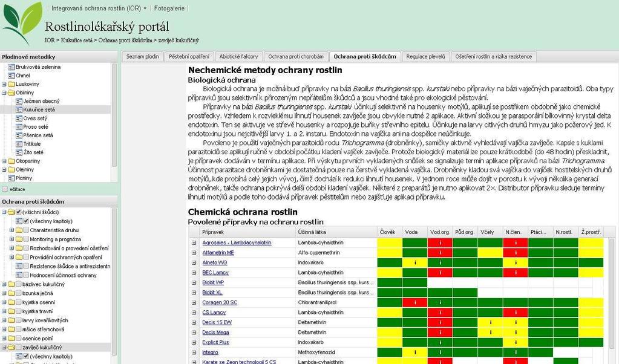The image size is (619, 364).
Task: Click the Oves setý document icon
Action: click(x=19, y=119)
